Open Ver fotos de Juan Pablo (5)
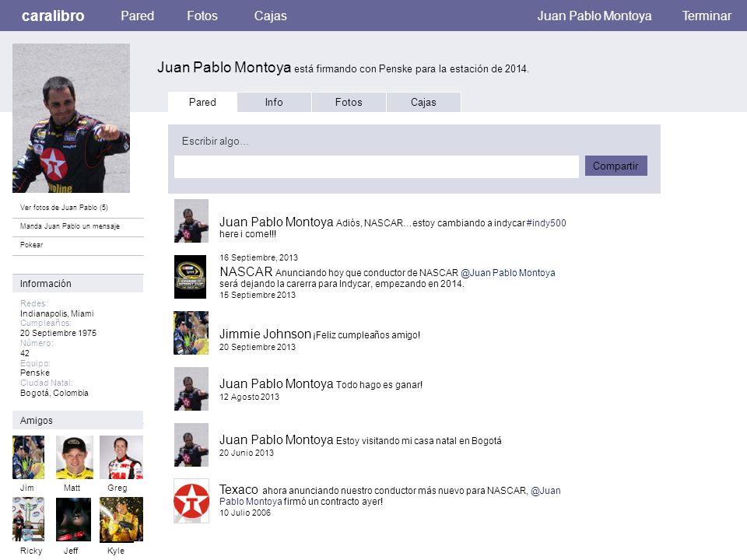The image size is (747, 560). pyautogui.click(x=64, y=208)
